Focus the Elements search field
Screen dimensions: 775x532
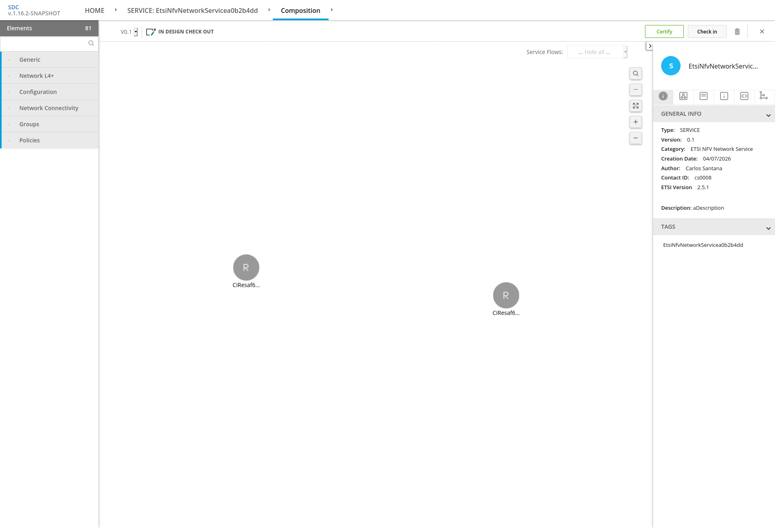point(44,44)
